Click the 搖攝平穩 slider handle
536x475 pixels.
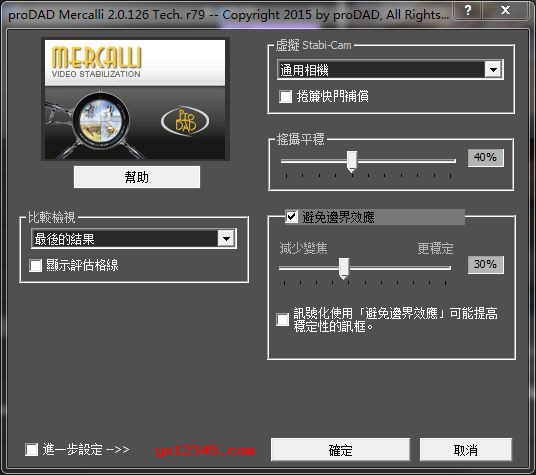click(x=352, y=161)
